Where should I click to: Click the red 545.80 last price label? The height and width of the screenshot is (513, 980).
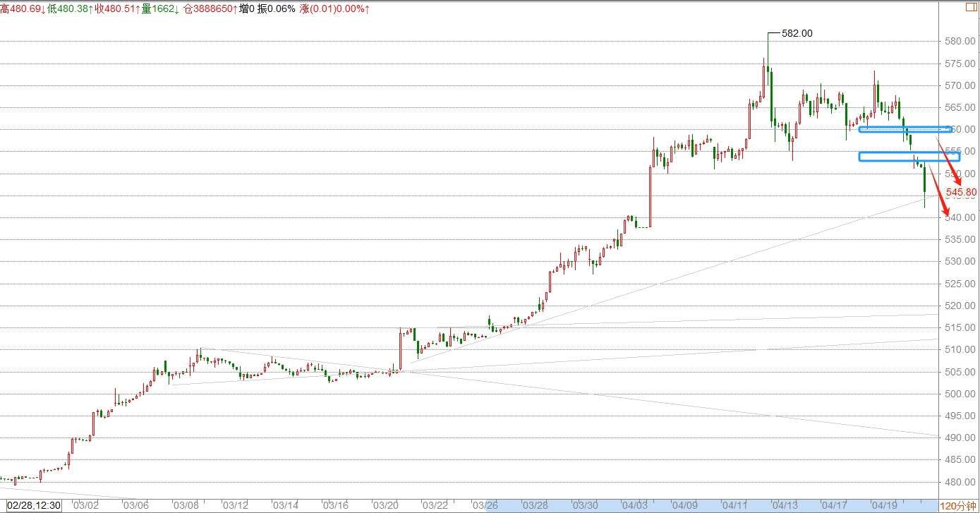coord(961,192)
